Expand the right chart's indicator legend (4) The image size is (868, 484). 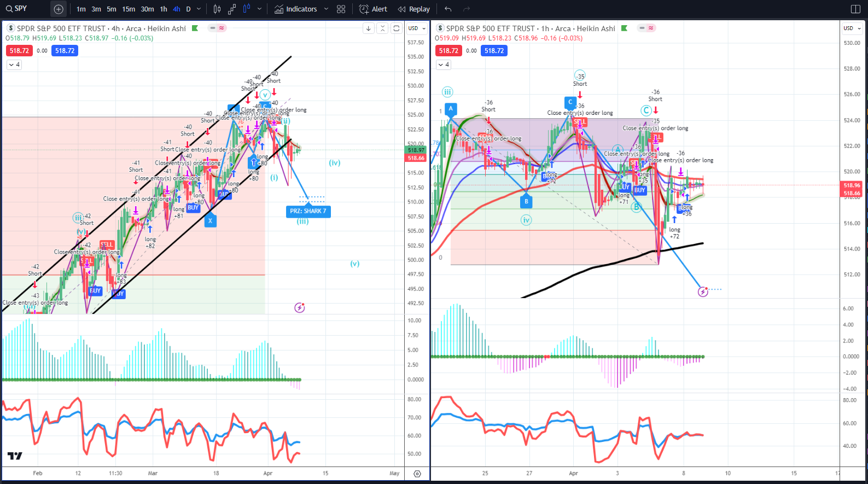tap(444, 65)
